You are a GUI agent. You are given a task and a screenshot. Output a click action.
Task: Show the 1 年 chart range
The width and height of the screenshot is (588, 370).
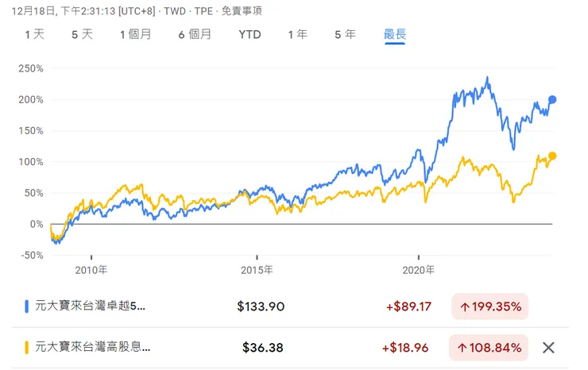pos(297,34)
